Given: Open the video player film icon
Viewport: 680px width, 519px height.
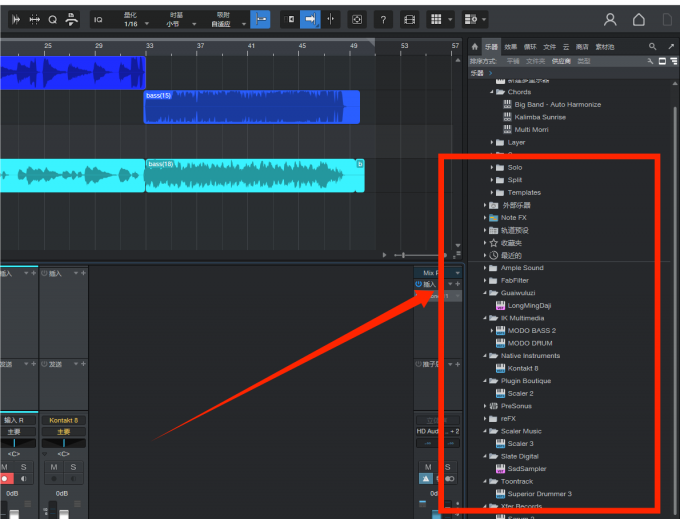Looking at the screenshot, I should (410, 19).
